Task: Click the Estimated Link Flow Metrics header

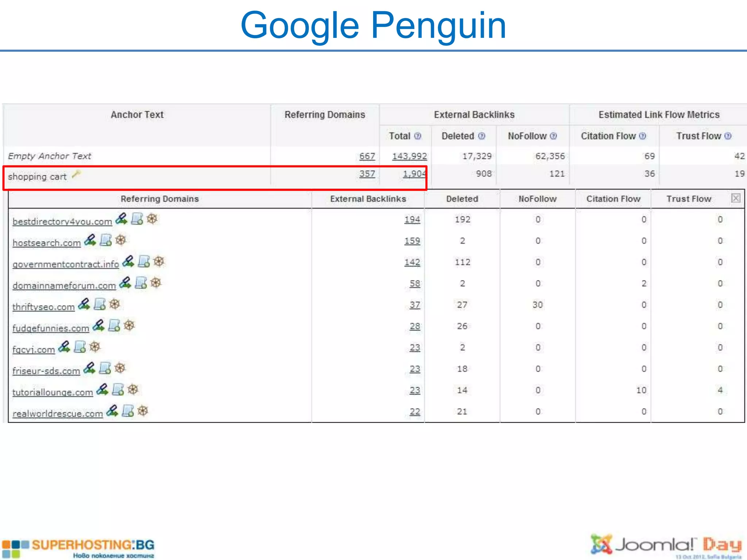Action: [x=659, y=115]
